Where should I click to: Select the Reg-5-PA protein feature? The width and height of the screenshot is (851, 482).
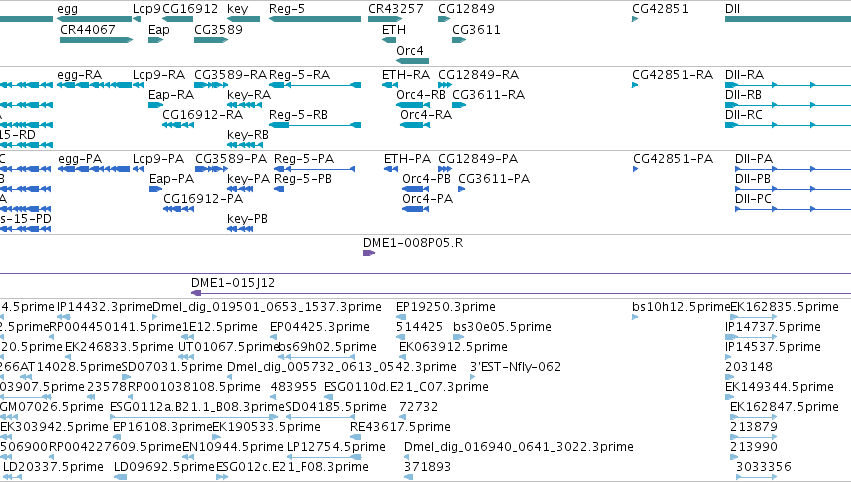(x=315, y=169)
